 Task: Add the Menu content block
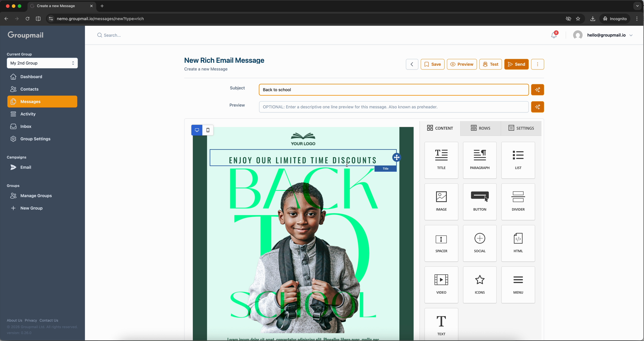point(518,285)
